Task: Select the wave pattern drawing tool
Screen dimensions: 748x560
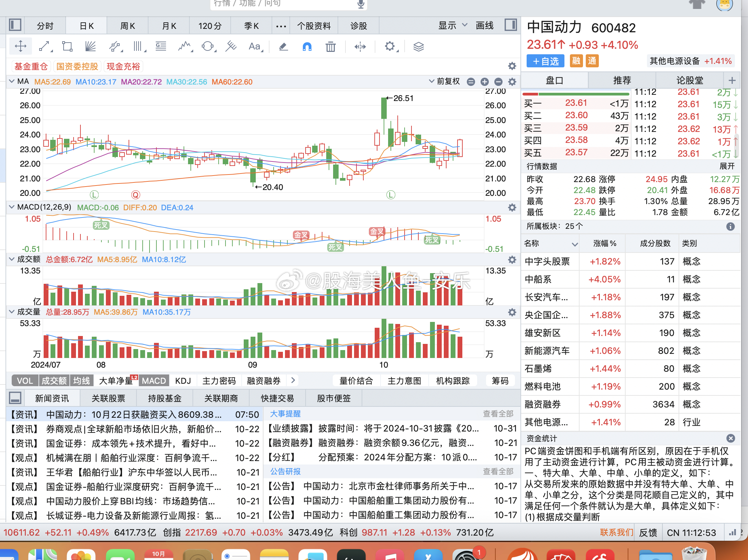Action: point(185,46)
